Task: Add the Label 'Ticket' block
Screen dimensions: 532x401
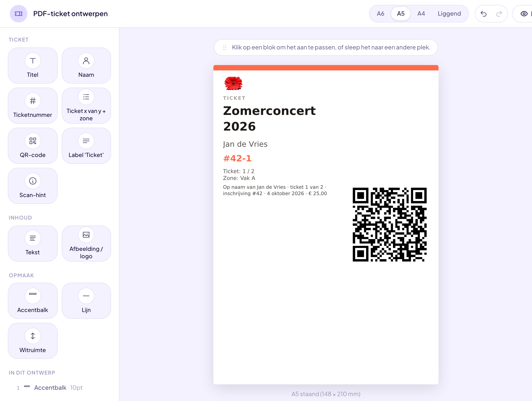Action: (x=86, y=146)
